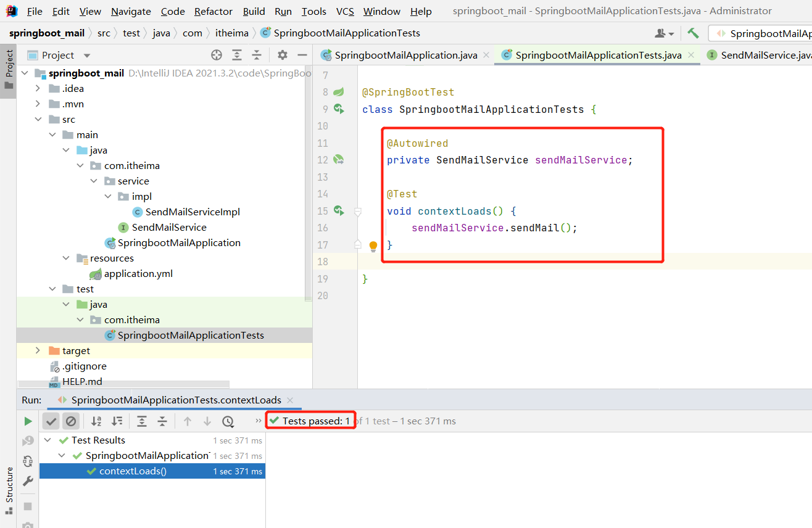Open the Project view mode dropdown
The image size is (812, 528).
[86, 56]
